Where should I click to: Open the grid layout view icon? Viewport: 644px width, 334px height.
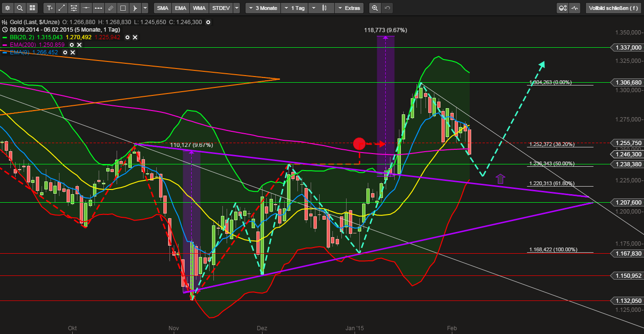click(x=32, y=8)
